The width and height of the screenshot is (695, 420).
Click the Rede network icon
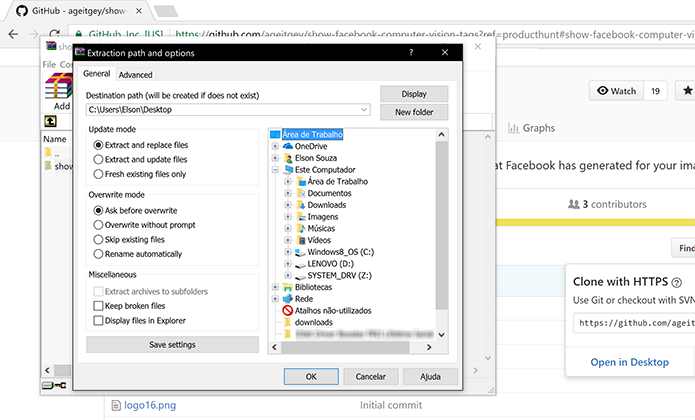point(288,299)
